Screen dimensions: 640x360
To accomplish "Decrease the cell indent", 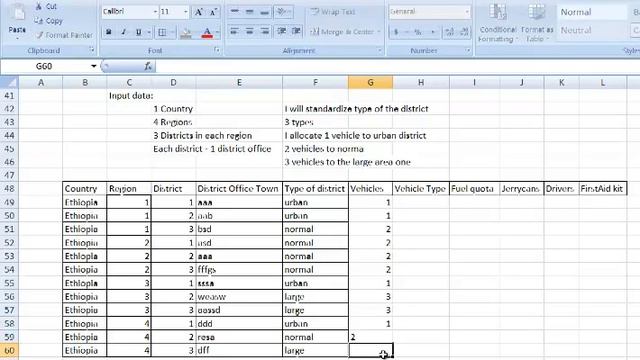I will pyautogui.click(x=281, y=31).
